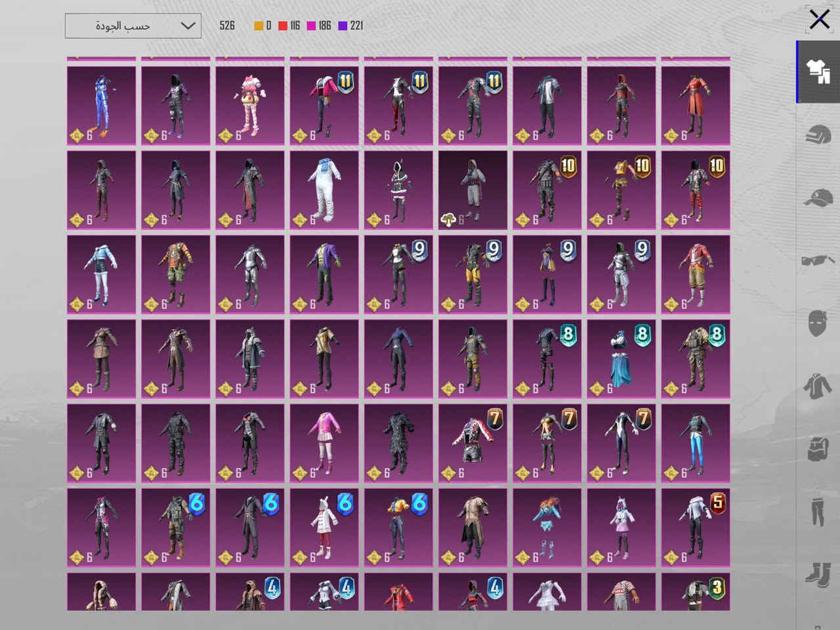Viewport: 840px width, 630px height.
Task: Open the backpack category in the sidebar
Action: pos(818,448)
